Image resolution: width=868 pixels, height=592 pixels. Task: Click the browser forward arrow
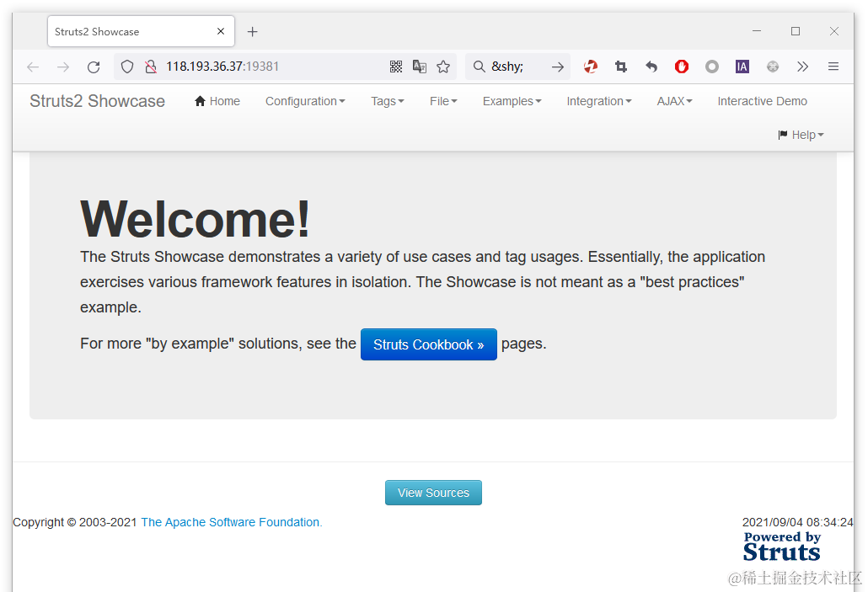point(63,67)
